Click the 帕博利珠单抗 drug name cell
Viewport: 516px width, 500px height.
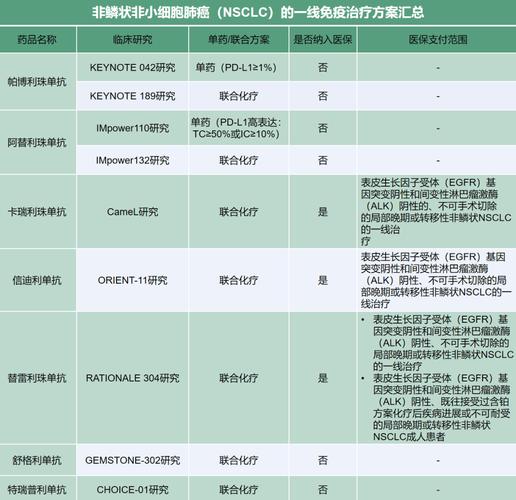(x=37, y=82)
